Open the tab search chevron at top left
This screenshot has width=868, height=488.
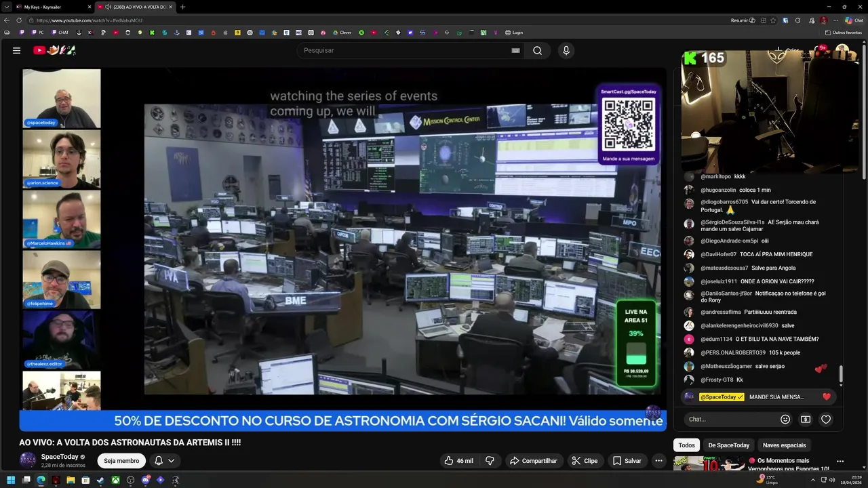pos(6,7)
